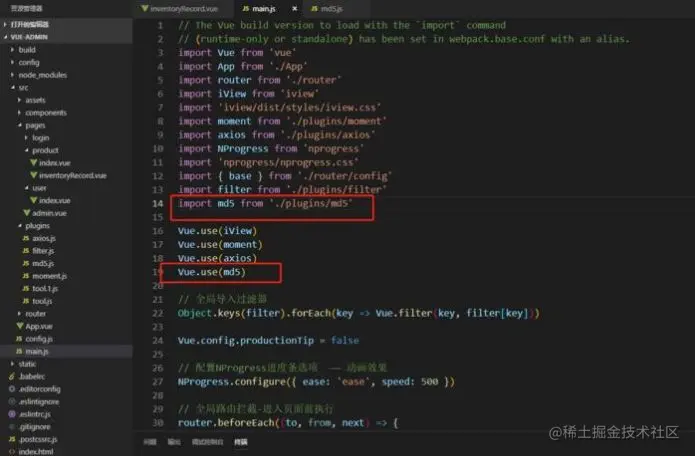Expand the components folder arrow
This screenshot has height=456, width=695.
pyautogui.click(x=20, y=113)
